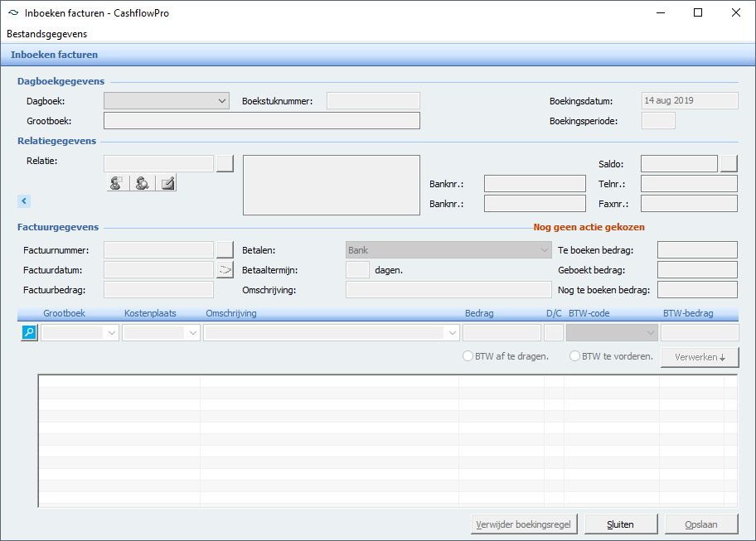Click the BTW-bedrag field in booking row
Image resolution: width=756 pixels, height=541 pixels.
pos(700,333)
